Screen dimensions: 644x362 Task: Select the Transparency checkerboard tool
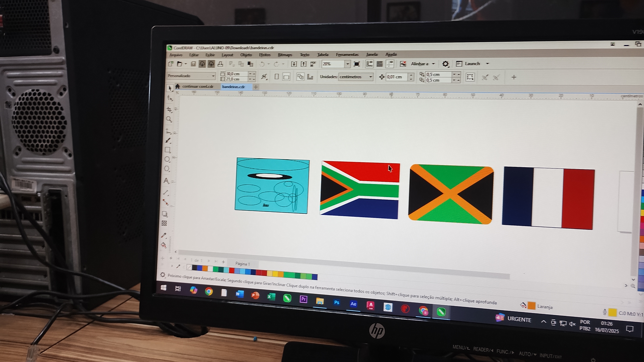pos(164,223)
